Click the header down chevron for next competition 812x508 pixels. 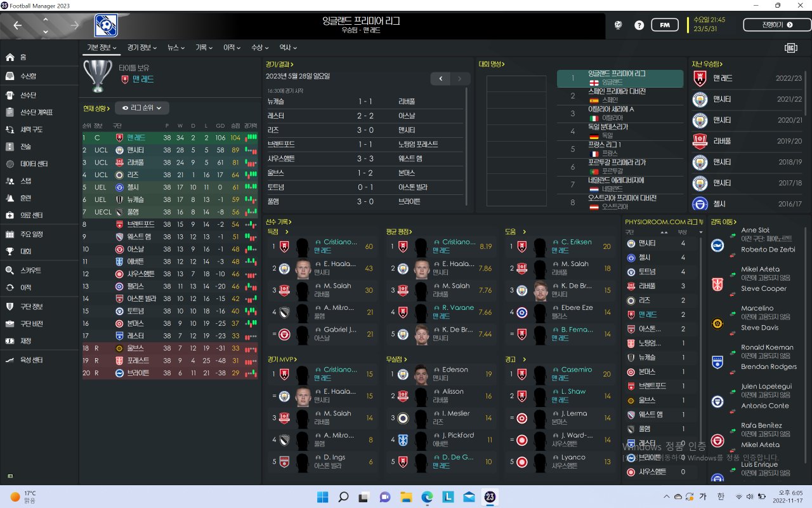pos(46,31)
